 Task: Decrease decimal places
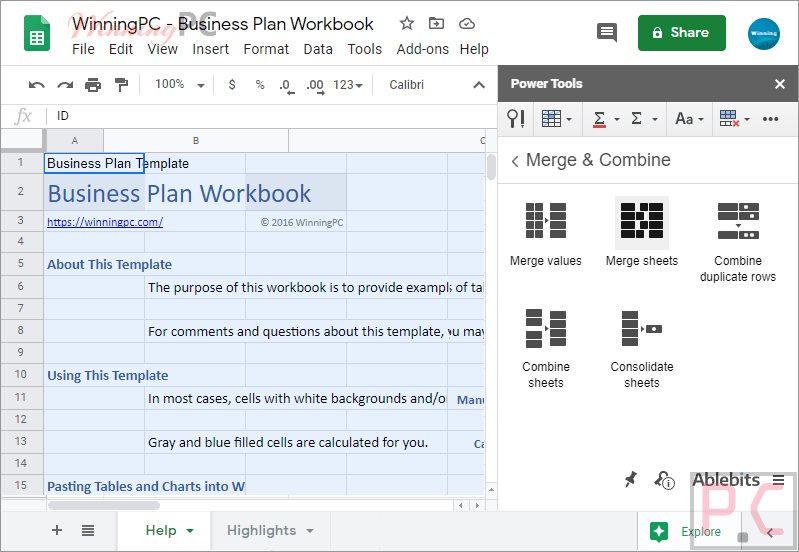pyautogui.click(x=286, y=86)
